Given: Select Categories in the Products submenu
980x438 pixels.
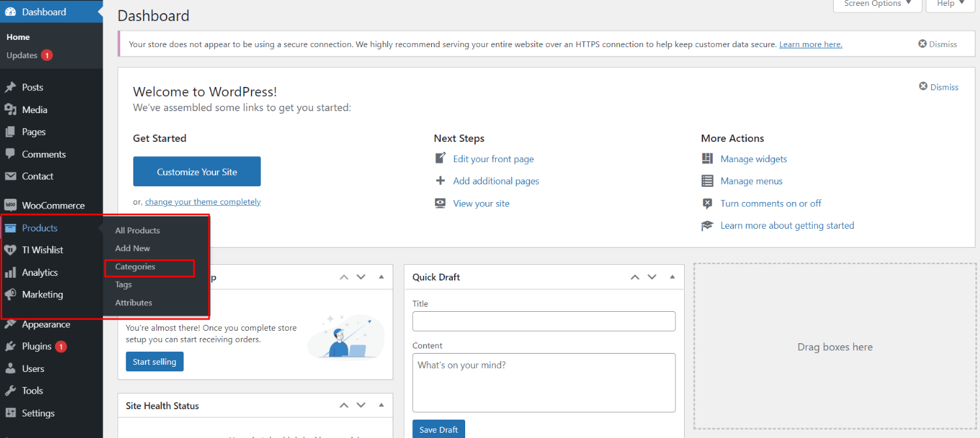Looking at the screenshot, I should (x=135, y=267).
